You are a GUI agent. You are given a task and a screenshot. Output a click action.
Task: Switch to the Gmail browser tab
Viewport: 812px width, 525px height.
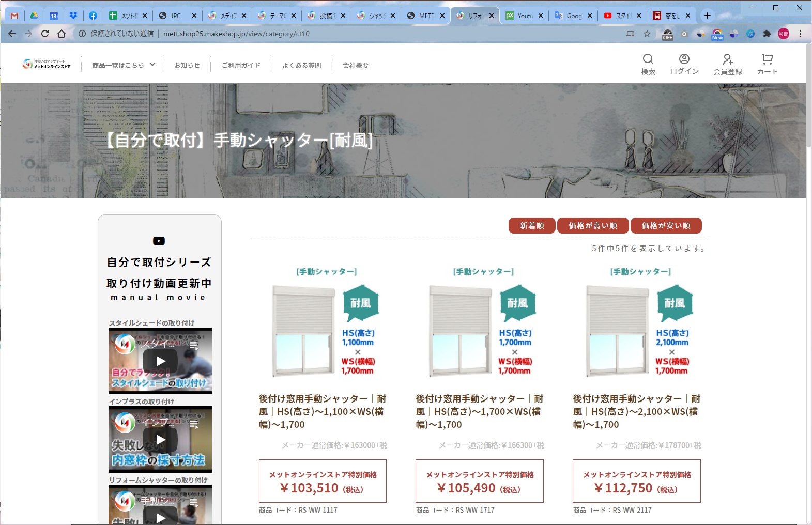point(14,16)
